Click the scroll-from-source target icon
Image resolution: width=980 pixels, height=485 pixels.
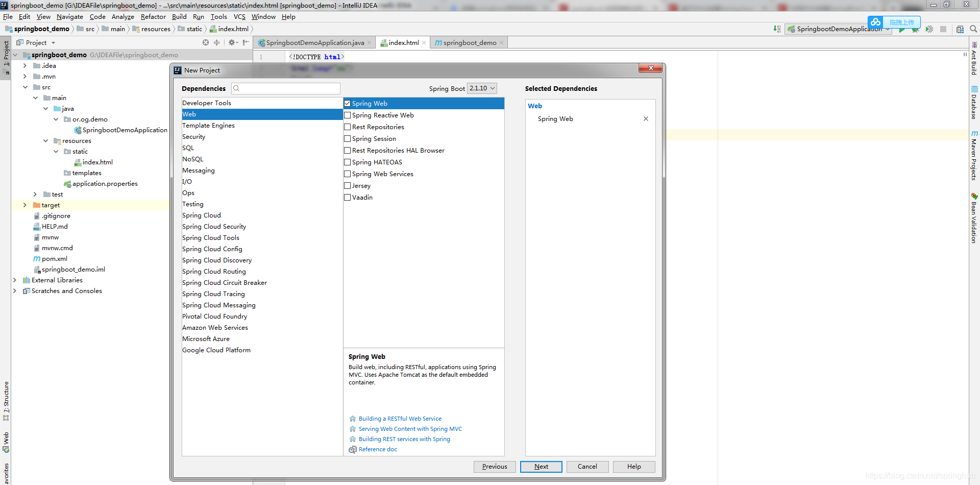coord(206,42)
